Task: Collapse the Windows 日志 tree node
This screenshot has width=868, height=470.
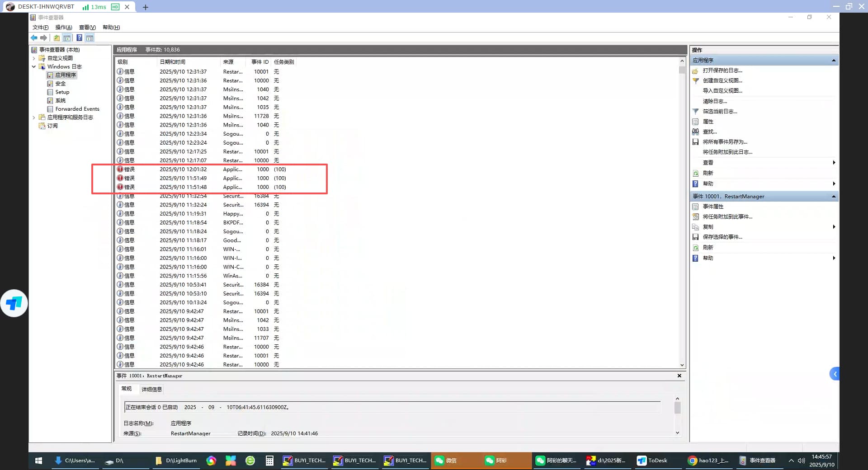Action: pyautogui.click(x=34, y=67)
